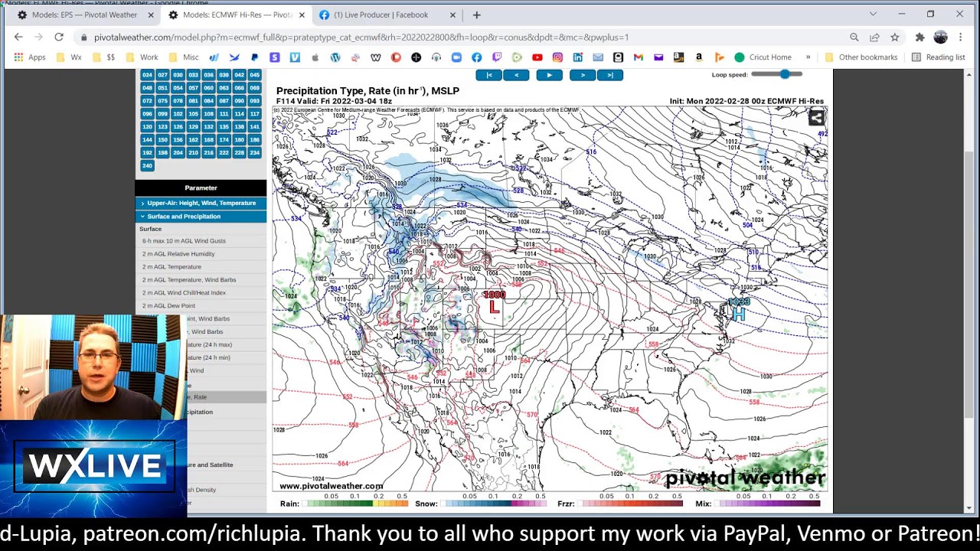Open a new browser tab
The width and height of the screenshot is (980, 551).
(477, 15)
